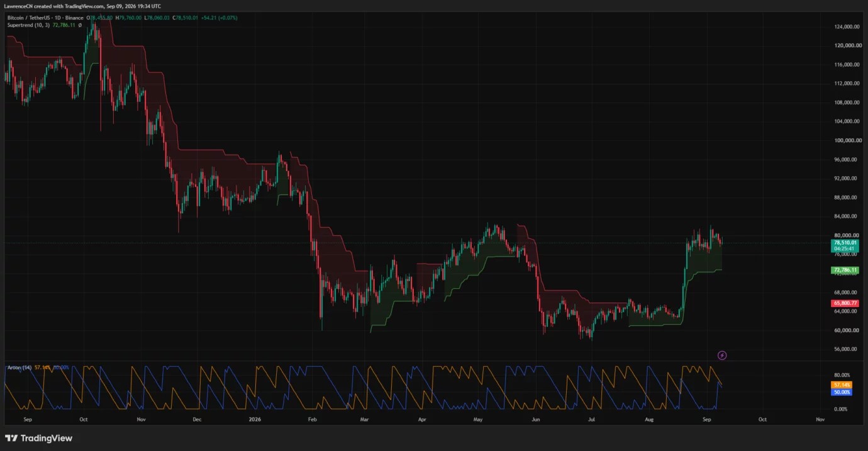Click the purple lightning event icon

(x=722, y=355)
